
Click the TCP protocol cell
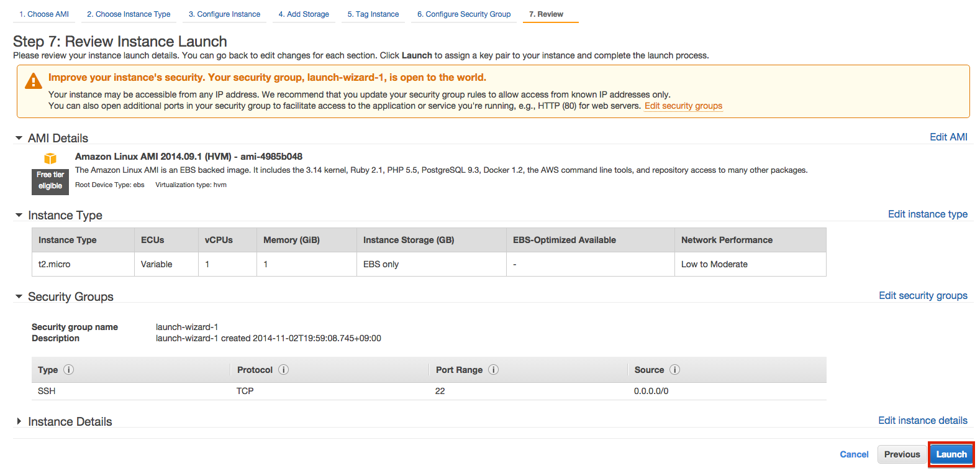tap(245, 391)
